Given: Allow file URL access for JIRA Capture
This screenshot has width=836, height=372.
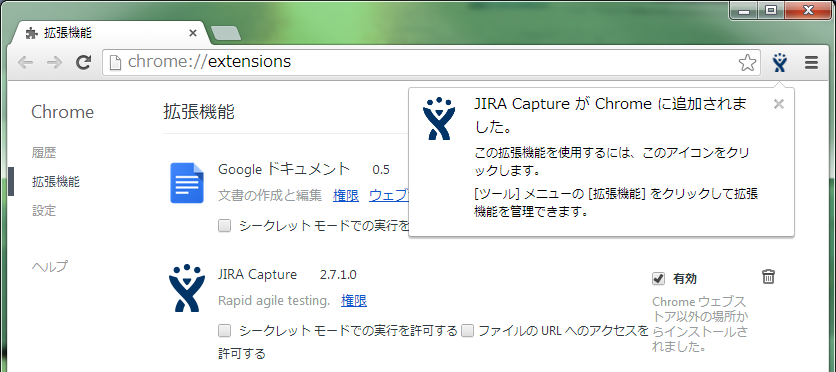Looking at the screenshot, I should pos(468,331).
